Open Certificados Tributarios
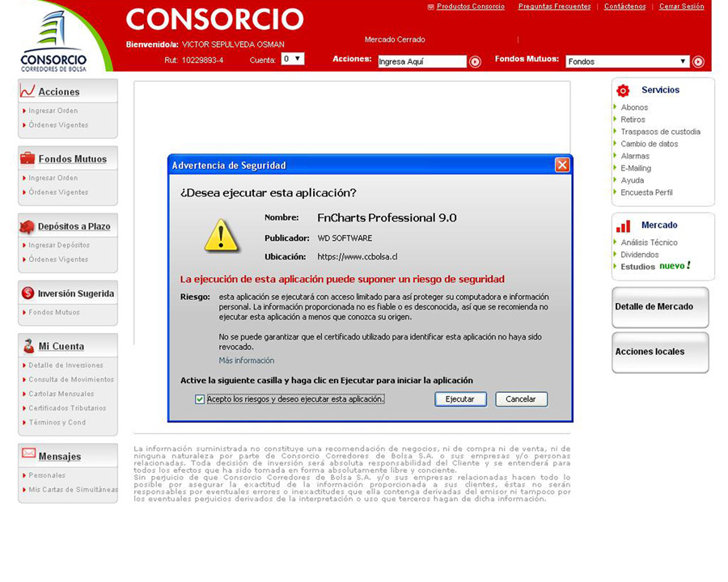The height and width of the screenshot is (582, 728). (x=67, y=408)
